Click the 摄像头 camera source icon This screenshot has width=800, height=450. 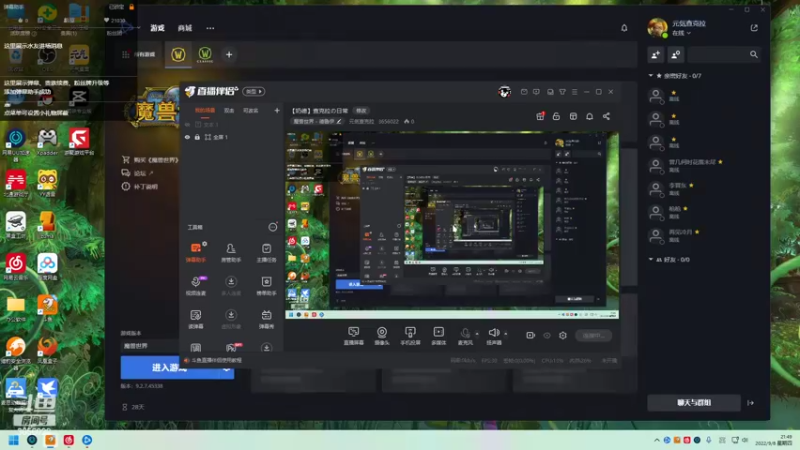click(x=382, y=336)
